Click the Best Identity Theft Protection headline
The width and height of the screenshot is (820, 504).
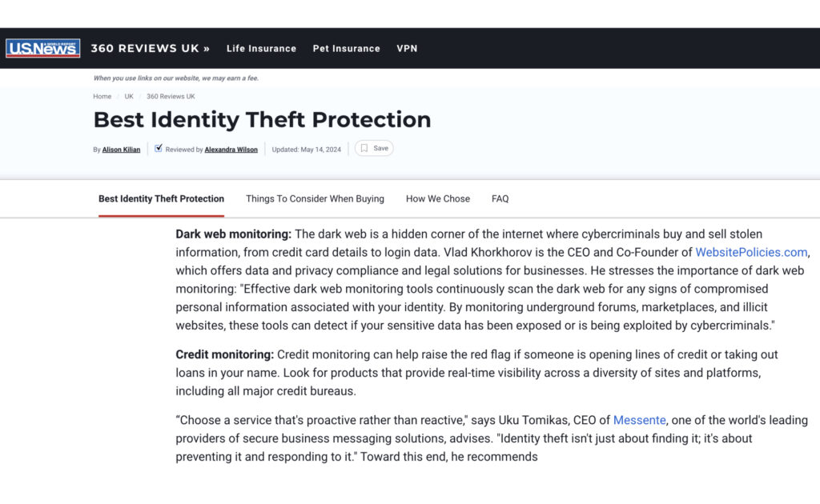click(262, 120)
